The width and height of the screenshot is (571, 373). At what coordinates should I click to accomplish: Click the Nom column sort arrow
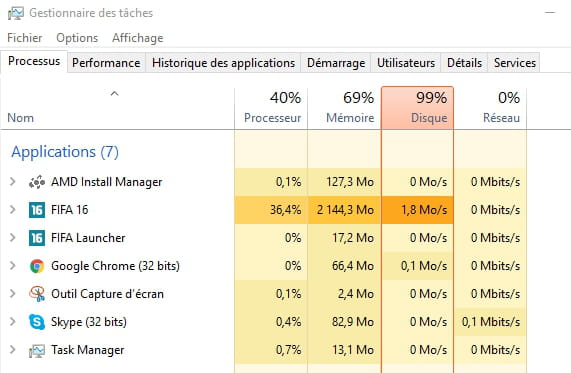tap(114, 94)
